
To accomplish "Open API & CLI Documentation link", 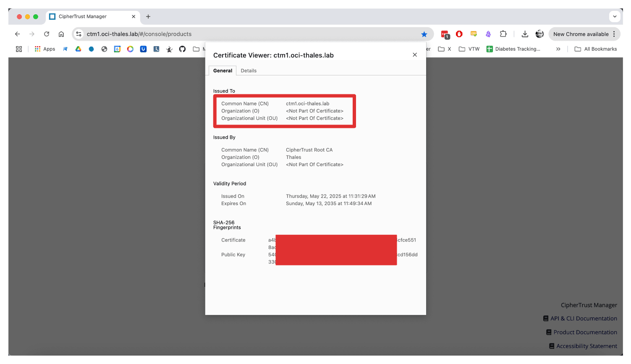I will click(x=580, y=318).
